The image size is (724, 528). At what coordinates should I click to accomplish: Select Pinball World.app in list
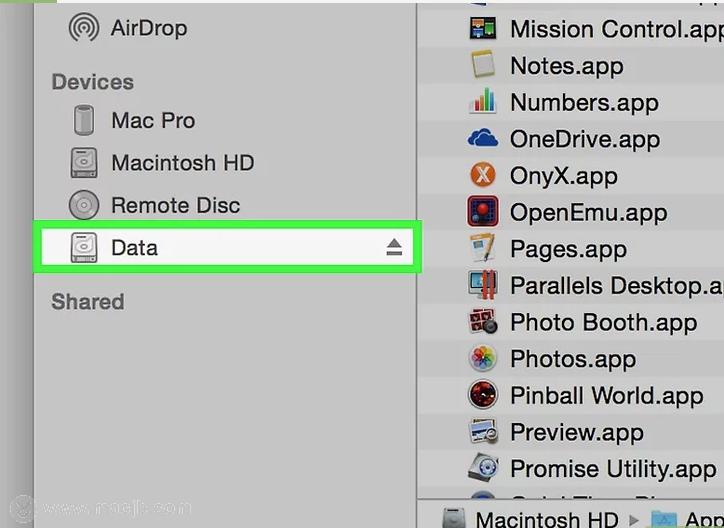606,395
